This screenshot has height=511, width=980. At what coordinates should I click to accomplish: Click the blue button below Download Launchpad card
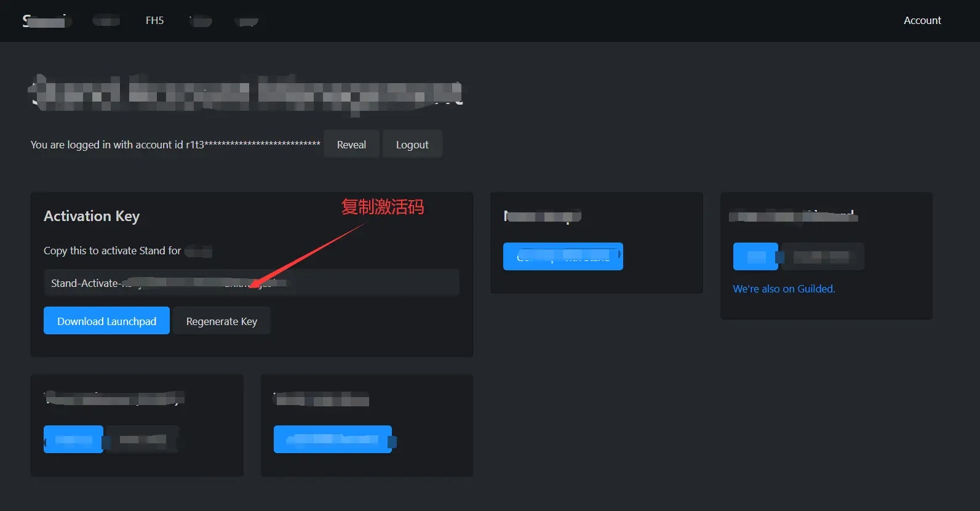tap(73, 440)
